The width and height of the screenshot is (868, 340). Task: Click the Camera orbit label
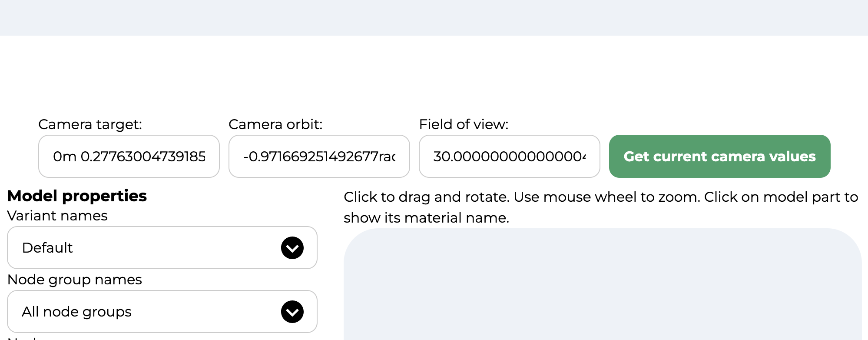coord(275,125)
